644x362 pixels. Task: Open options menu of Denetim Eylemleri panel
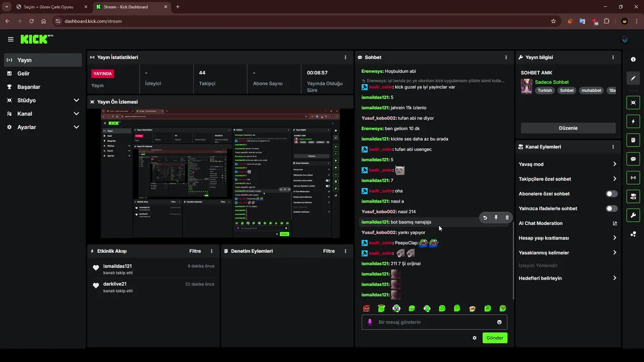(x=345, y=251)
